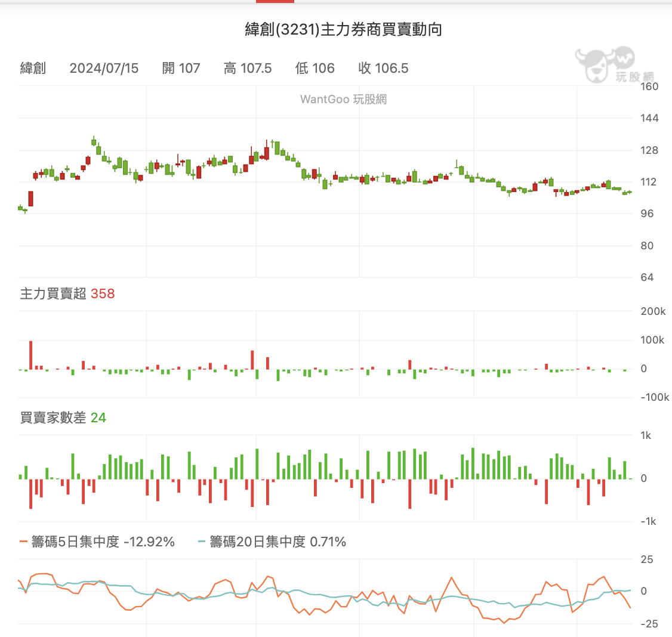Viewport: 672px width, 637px height.
Task: Click the last candlestick on the price chart
Action: [x=630, y=192]
